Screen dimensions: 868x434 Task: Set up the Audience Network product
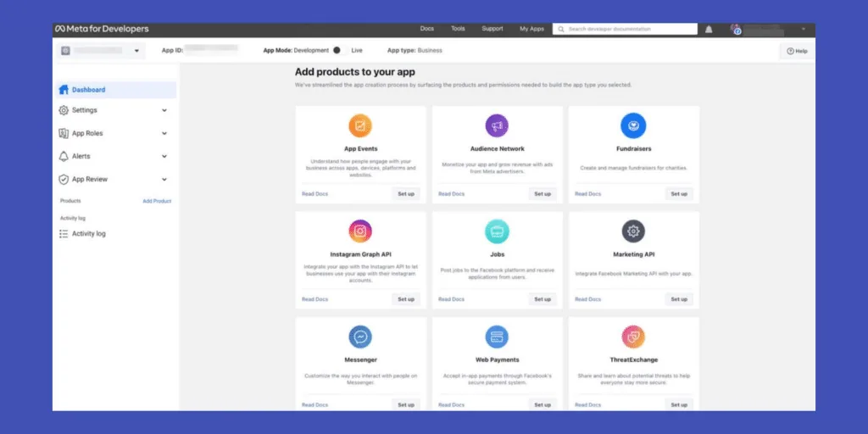coord(542,194)
